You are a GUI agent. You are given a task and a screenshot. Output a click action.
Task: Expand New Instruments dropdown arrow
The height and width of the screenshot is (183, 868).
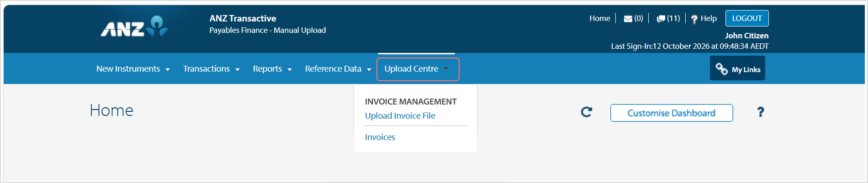click(168, 70)
